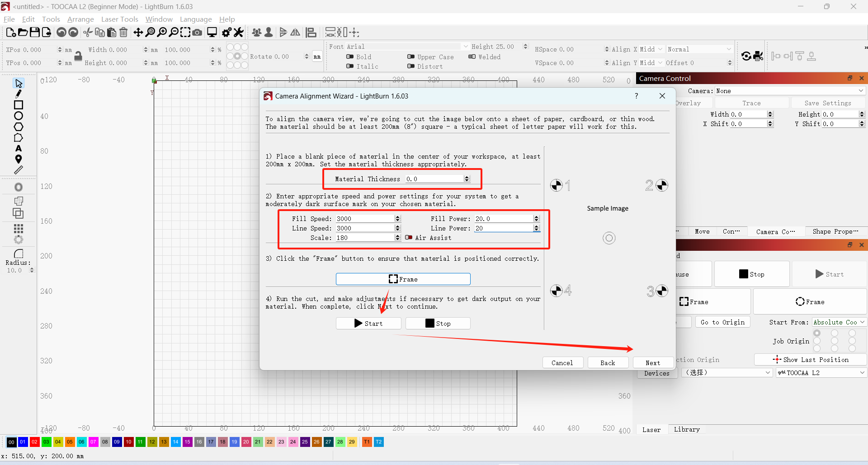Select the Position marker pin tool
The image size is (868, 465).
(x=19, y=159)
